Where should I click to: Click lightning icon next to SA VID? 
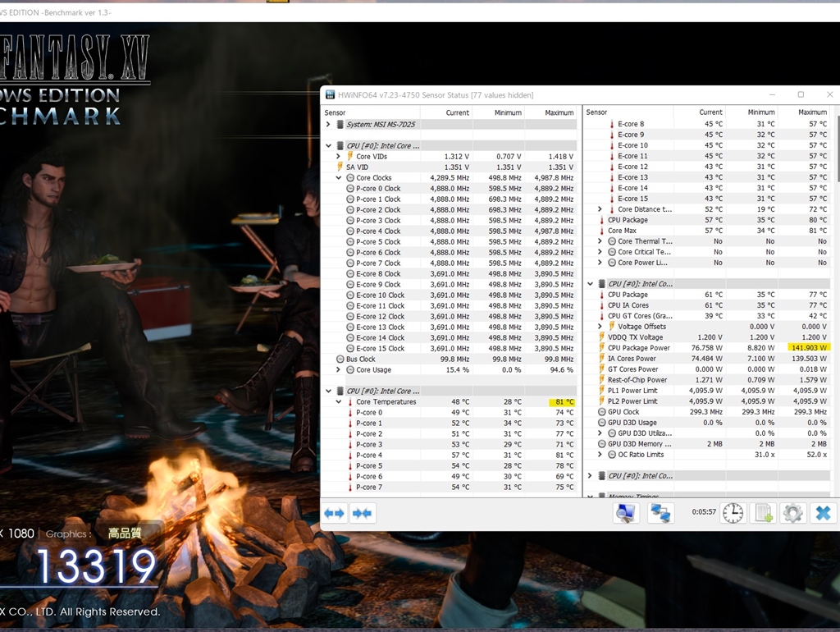coord(340,167)
